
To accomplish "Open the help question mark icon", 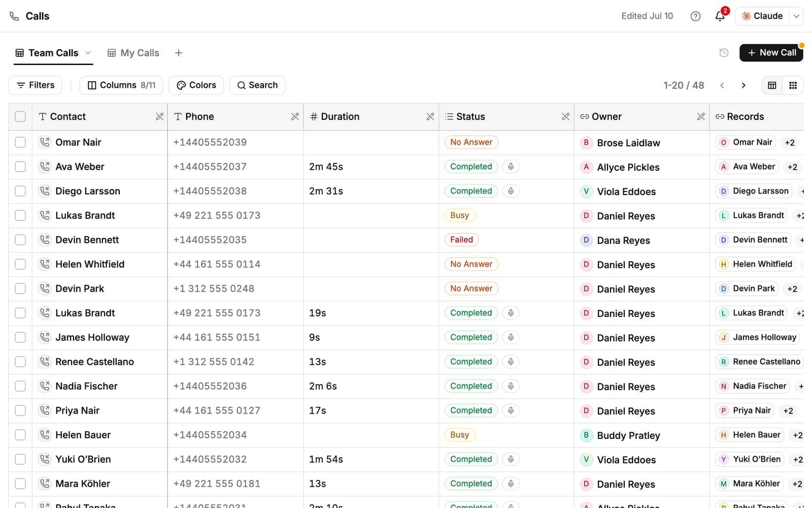I will pyautogui.click(x=695, y=16).
